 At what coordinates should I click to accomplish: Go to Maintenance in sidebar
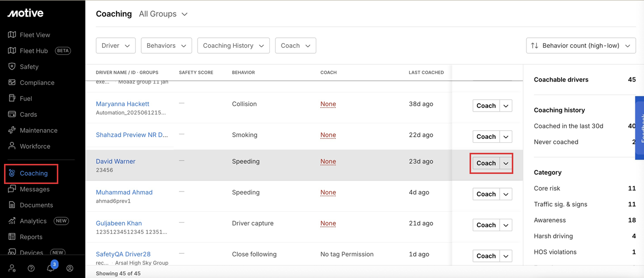tap(38, 130)
